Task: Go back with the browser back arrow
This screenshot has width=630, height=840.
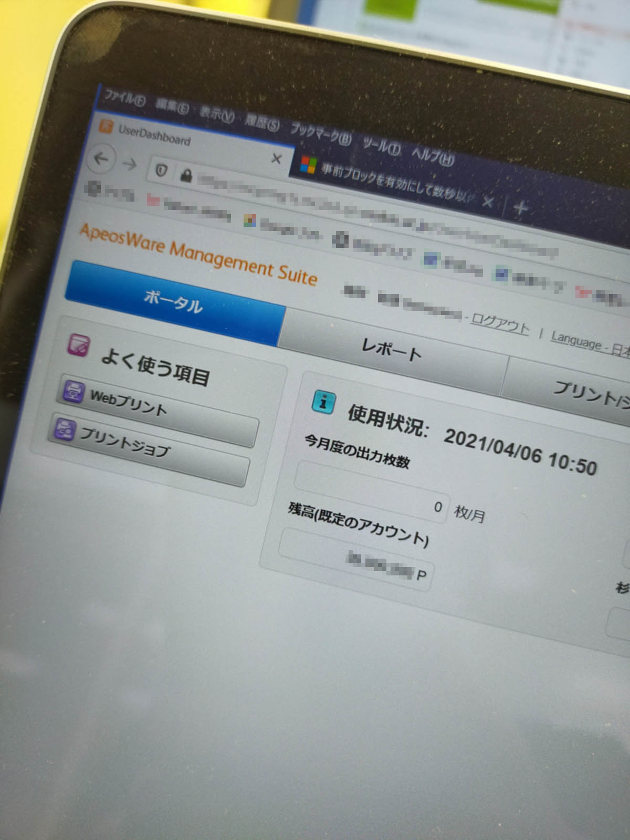Action: tap(101, 159)
